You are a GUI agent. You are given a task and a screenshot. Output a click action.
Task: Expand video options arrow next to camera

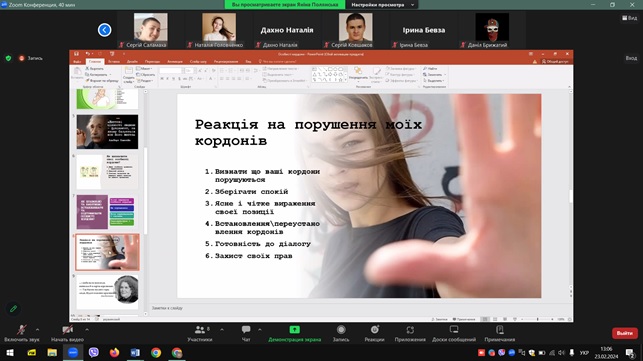[x=87, y=329]
